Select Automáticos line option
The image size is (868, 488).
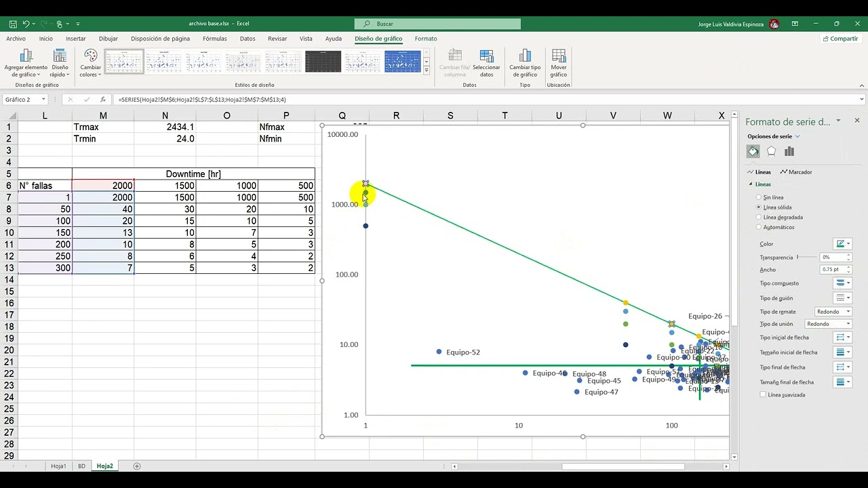point(758,227)
